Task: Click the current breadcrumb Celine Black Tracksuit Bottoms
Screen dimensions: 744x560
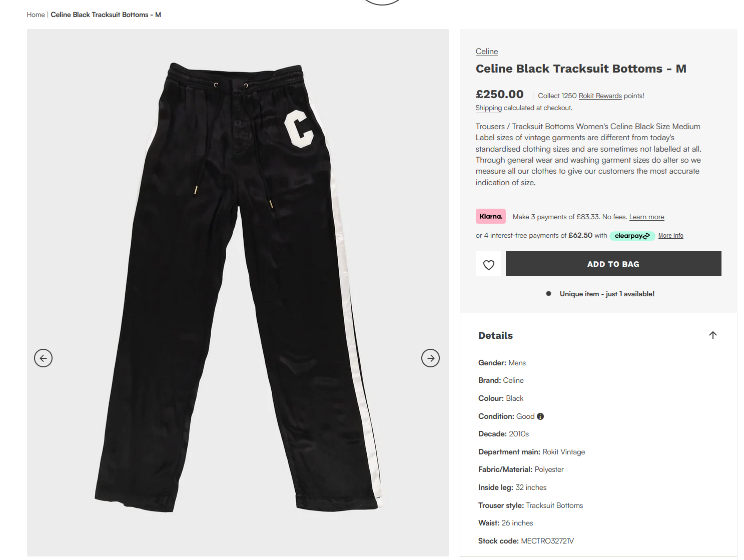Action: click(106, 15)
